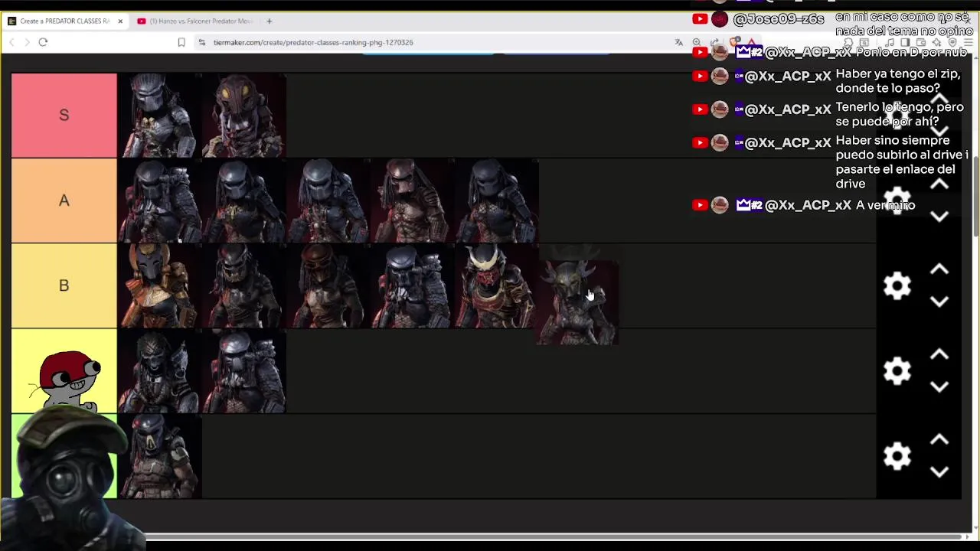
Task: Select second predator in the A tier
Action: point(243,201)
